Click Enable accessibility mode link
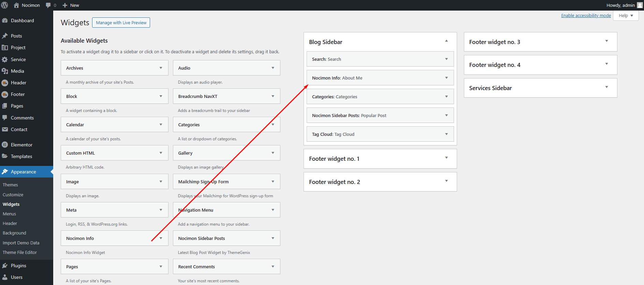The width and height of the screenshot is (644, 285). point(586,15)
